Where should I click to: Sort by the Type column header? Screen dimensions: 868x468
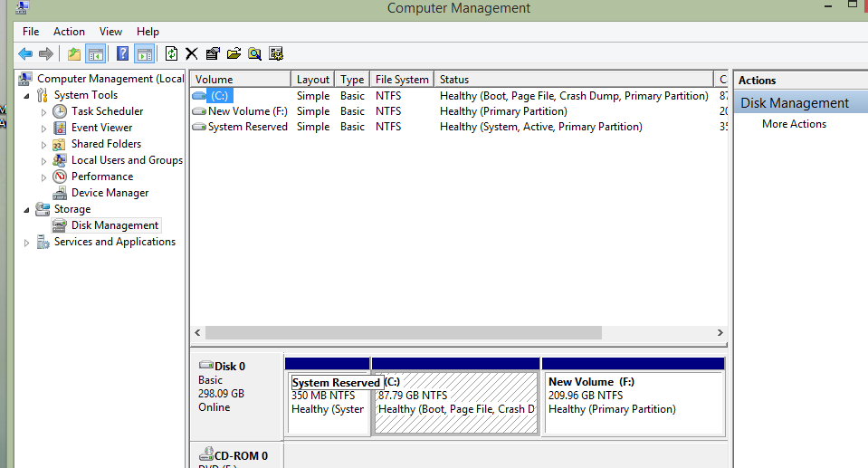coord(352,79)
